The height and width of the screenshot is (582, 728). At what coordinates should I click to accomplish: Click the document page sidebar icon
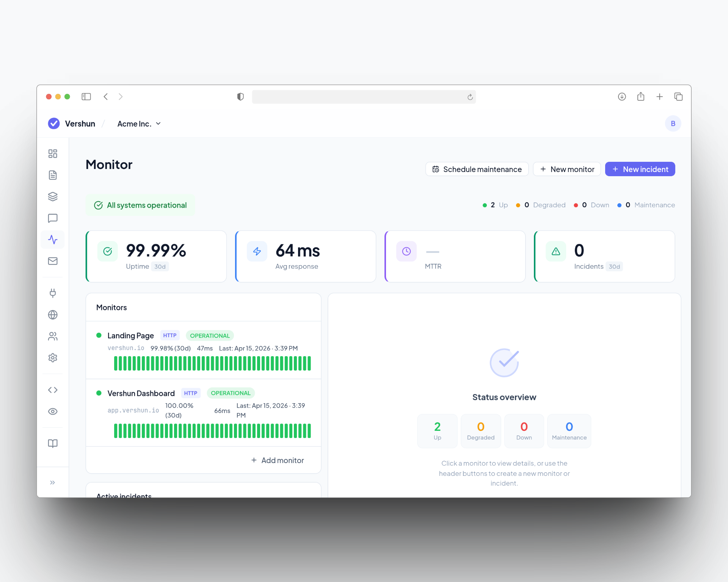53,175
